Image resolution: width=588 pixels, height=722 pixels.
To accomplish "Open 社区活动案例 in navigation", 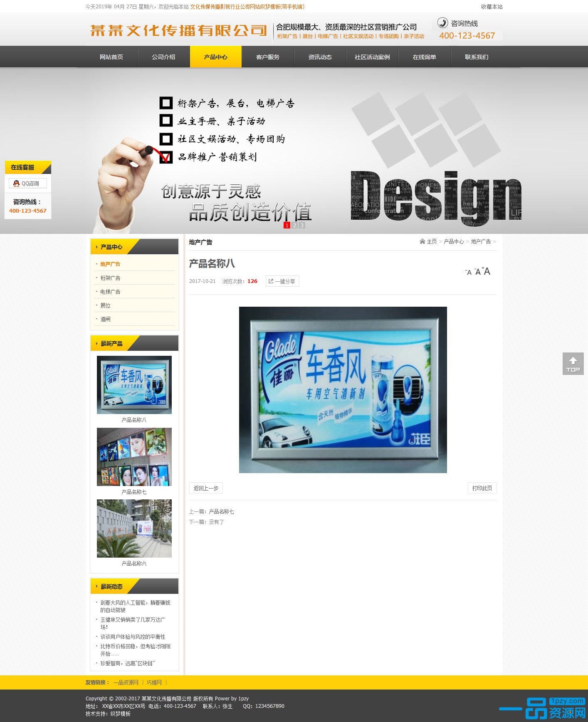I will [372, 57].
